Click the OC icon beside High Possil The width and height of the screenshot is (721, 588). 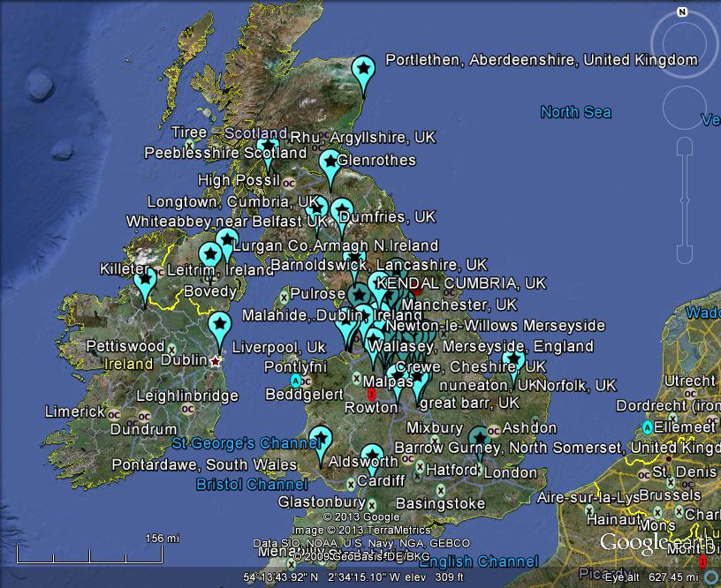tap(289, 184)
